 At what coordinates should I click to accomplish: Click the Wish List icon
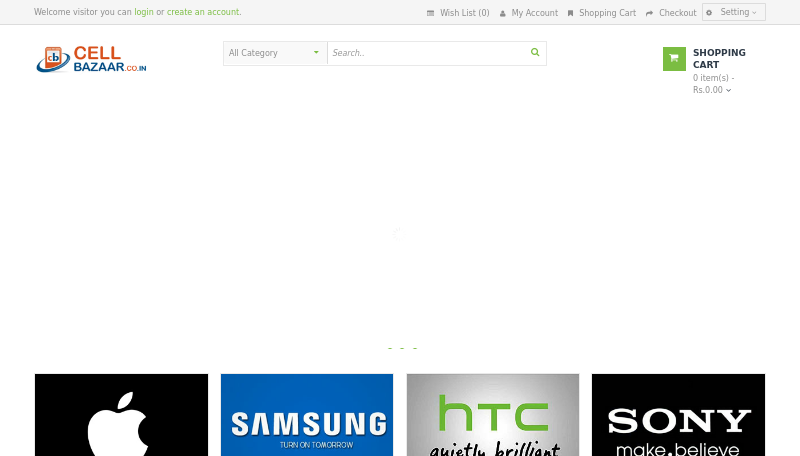[430, 13]
